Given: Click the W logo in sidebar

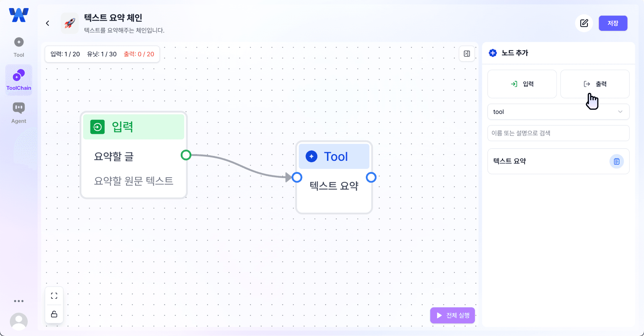Looking at the screenshot, I should [19, 15].
